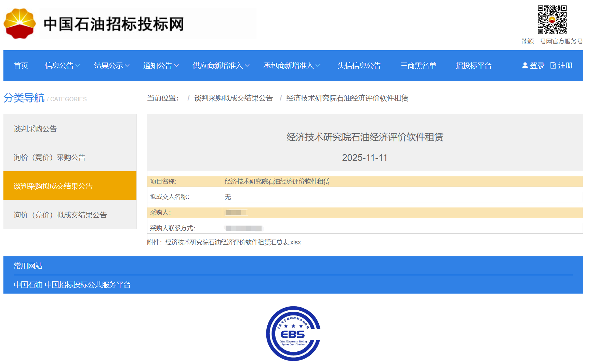
Task: Expand 供应商新增准入 menu
Action: [221, 66]
